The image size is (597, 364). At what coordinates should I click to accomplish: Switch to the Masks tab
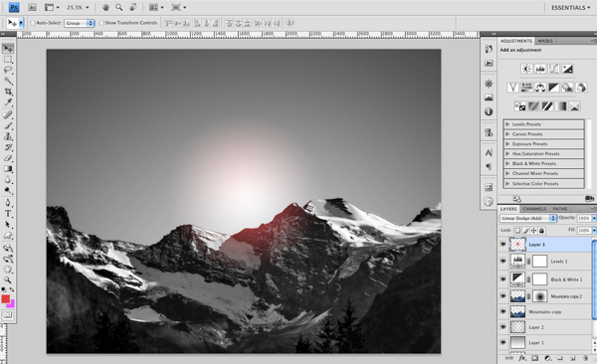click(545, 41)
